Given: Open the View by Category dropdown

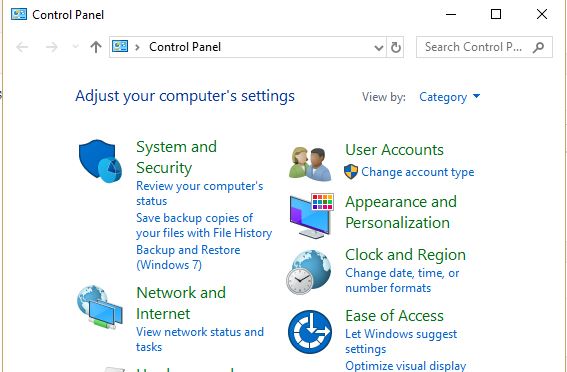Looking at the screenshot, I should (449, 97).
